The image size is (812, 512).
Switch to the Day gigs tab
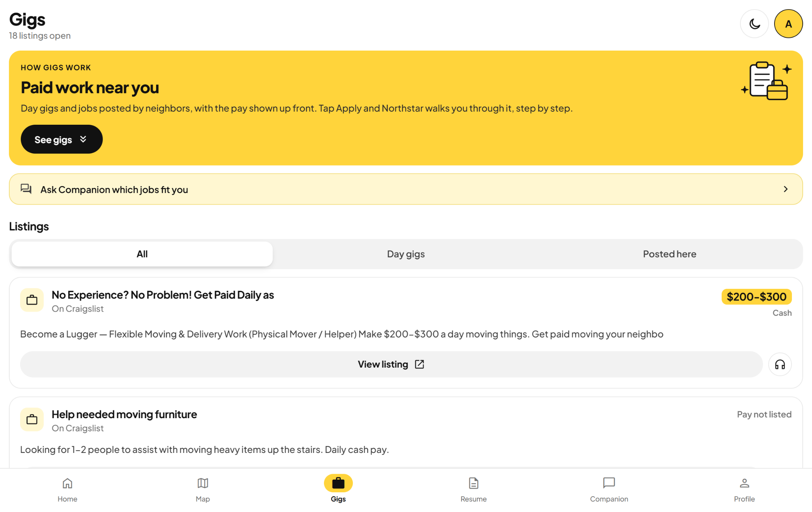point(406,254)
